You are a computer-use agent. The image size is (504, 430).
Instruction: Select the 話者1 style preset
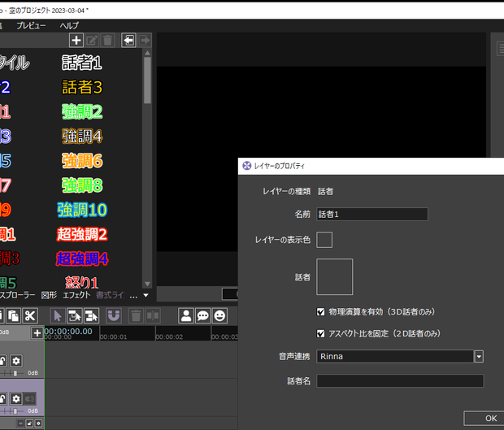(x=82, y=63)
